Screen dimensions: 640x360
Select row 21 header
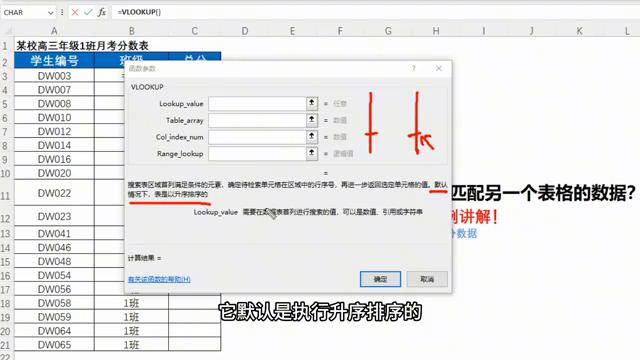pyautogui.click(x=6, y=345)
